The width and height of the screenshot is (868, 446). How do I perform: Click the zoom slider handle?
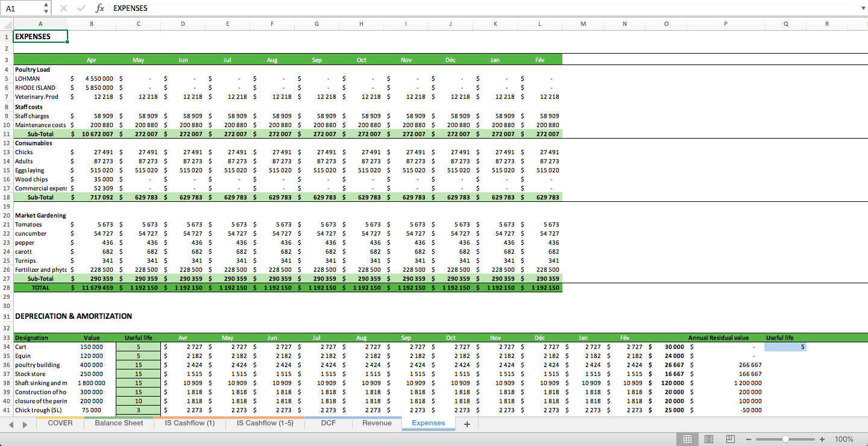coord(785,439)
